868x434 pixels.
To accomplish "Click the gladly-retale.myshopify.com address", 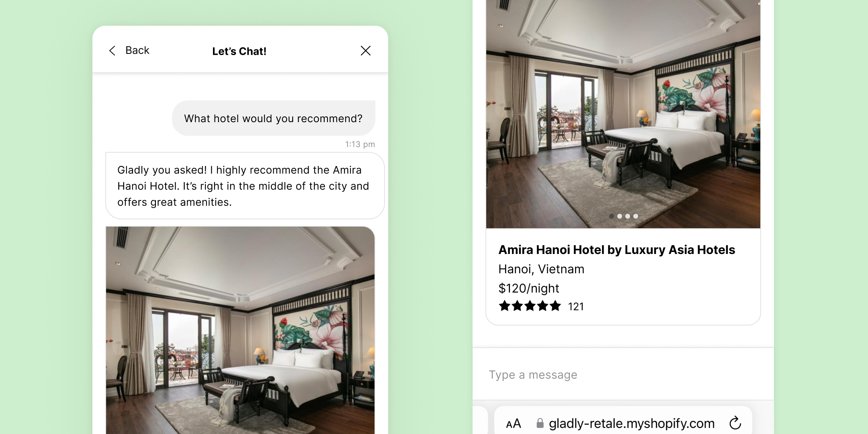I will pos(631,424).
